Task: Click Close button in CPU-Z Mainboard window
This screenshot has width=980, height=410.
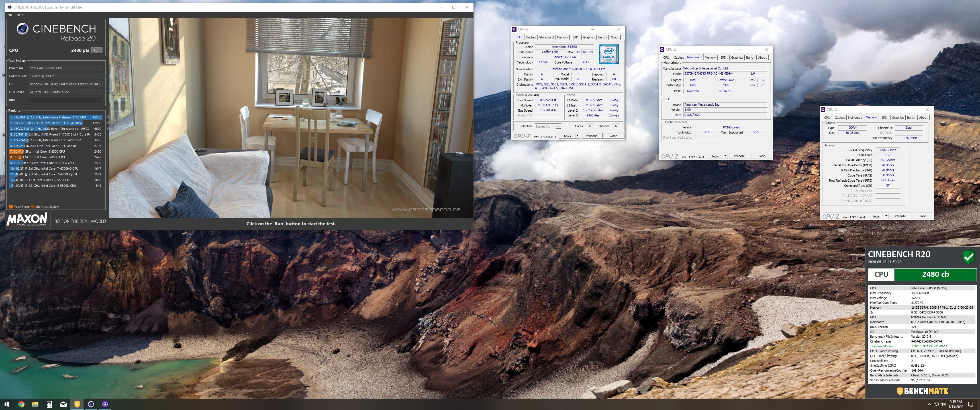Action: point(761,156)
